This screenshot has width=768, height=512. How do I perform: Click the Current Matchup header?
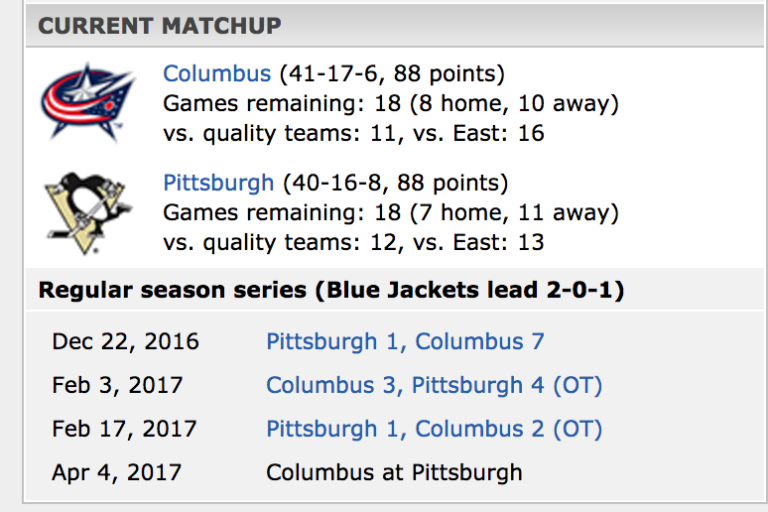[160, 26]
